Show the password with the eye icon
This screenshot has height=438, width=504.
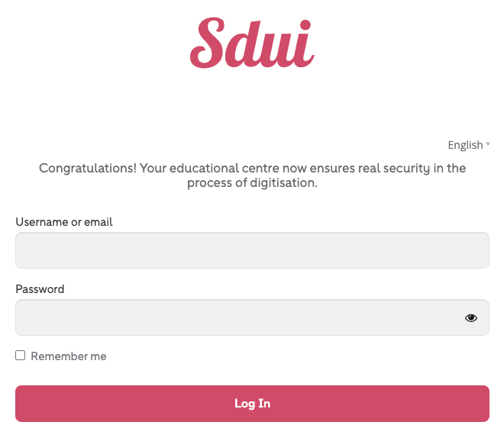(x=471, y=318)
